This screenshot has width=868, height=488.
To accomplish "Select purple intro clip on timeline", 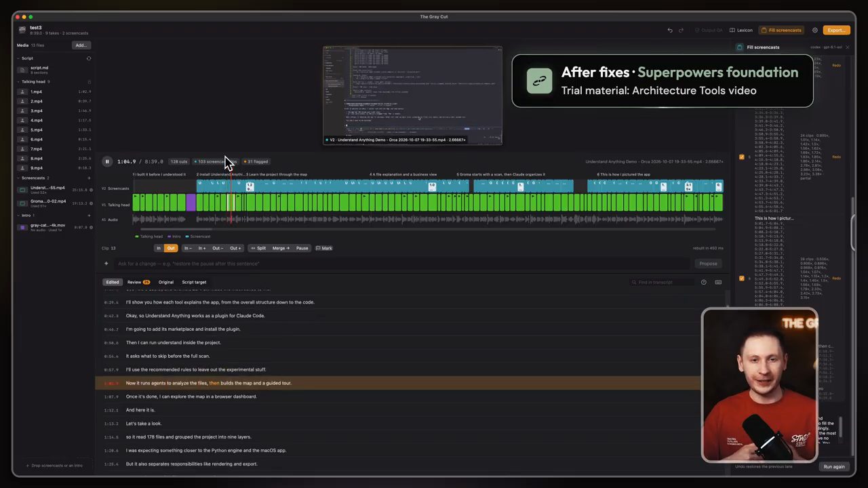I will 191,202.
